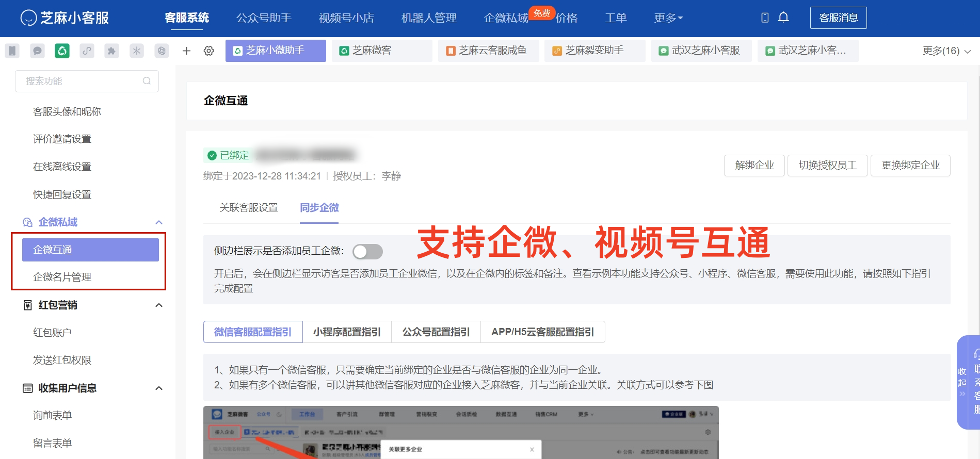This screenshot has width=980, height=459.
Task: Open 询前表单 sidebar item
Action: tap(52, 416)
